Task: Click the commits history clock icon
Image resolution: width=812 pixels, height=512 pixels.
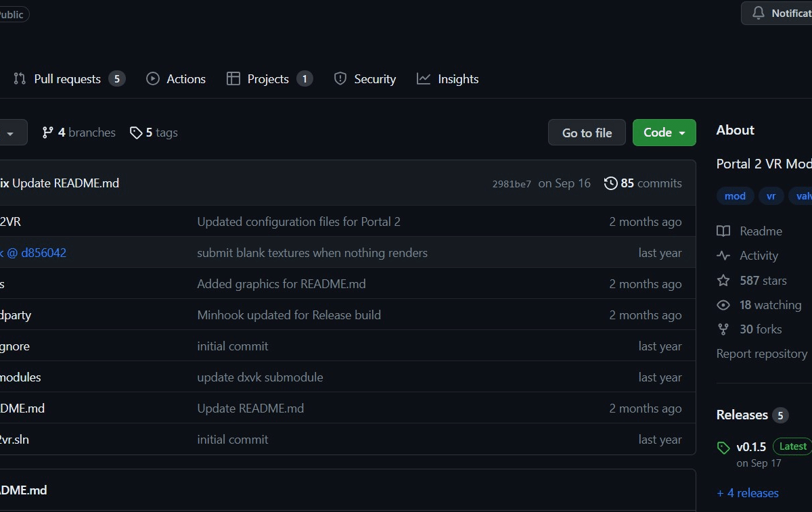Action: click(610, 183)
